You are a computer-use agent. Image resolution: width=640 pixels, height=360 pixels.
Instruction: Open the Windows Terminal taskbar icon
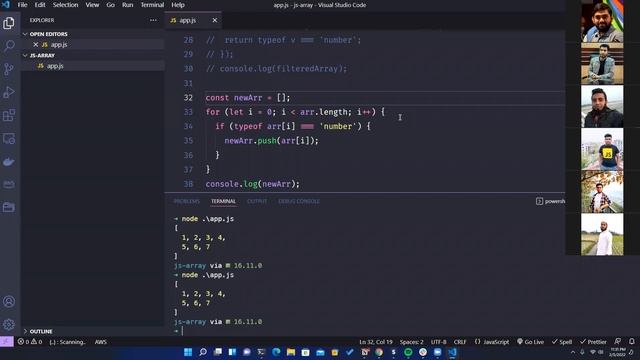pos(261,352)
